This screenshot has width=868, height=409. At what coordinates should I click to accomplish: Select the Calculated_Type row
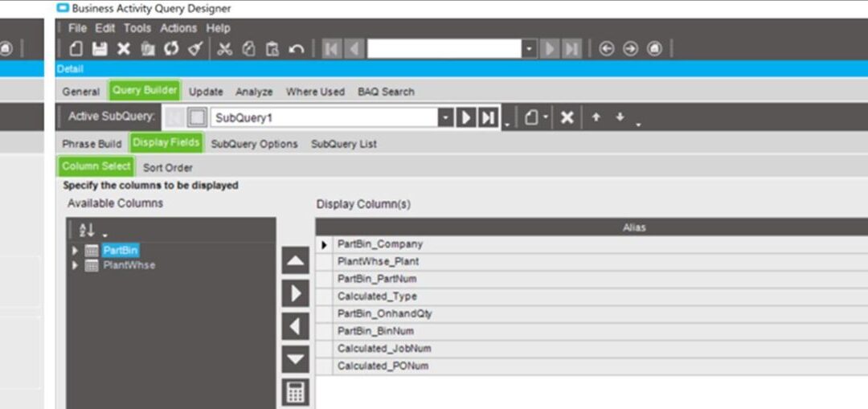pyautogui.click(x=592, y=297)
